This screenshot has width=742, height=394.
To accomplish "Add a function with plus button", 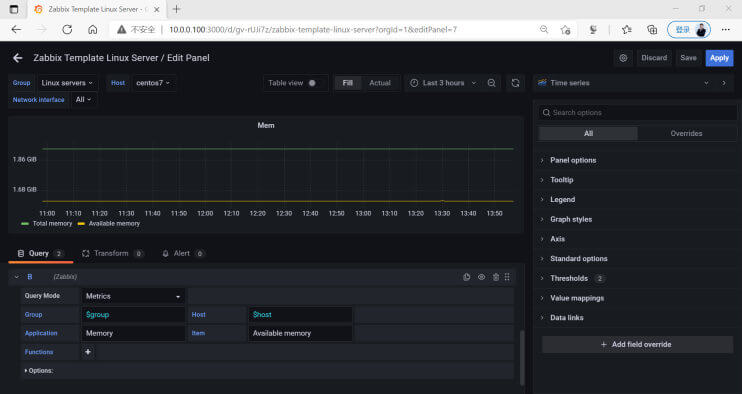I will pos(88,352).
